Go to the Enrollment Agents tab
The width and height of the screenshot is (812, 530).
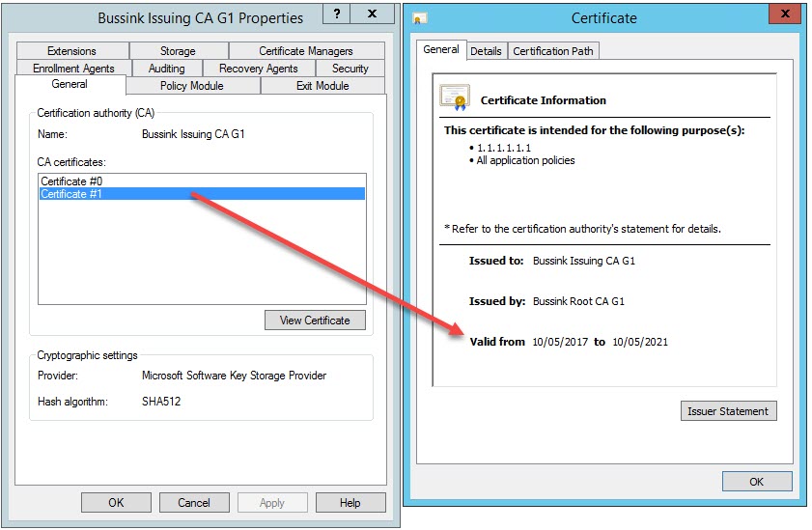pos(73,69)
